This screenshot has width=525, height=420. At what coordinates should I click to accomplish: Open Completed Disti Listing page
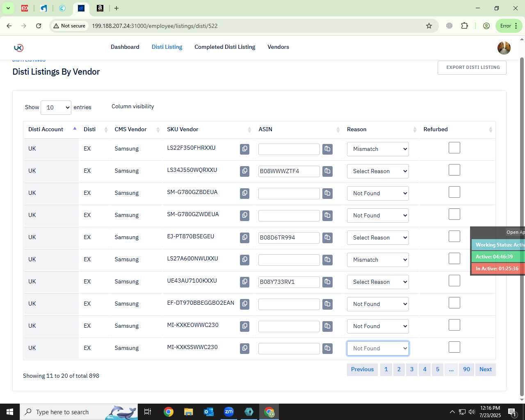(225, 47)
